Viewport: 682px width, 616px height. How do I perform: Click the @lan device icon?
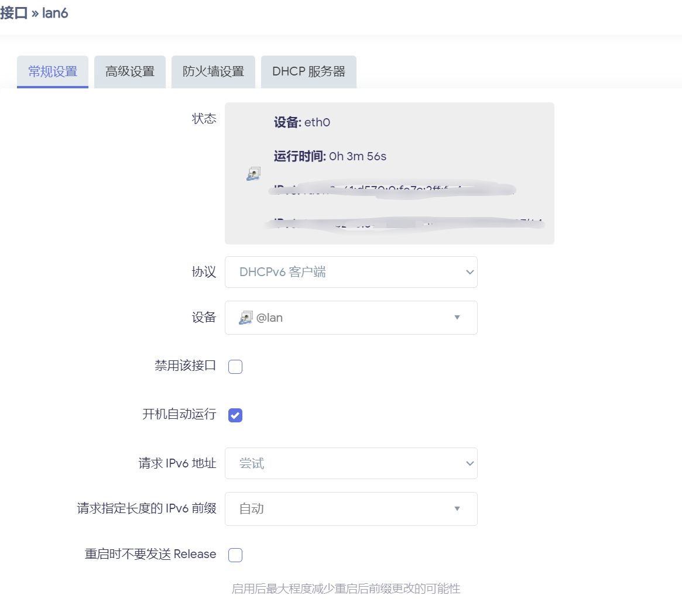pos(245,318)
